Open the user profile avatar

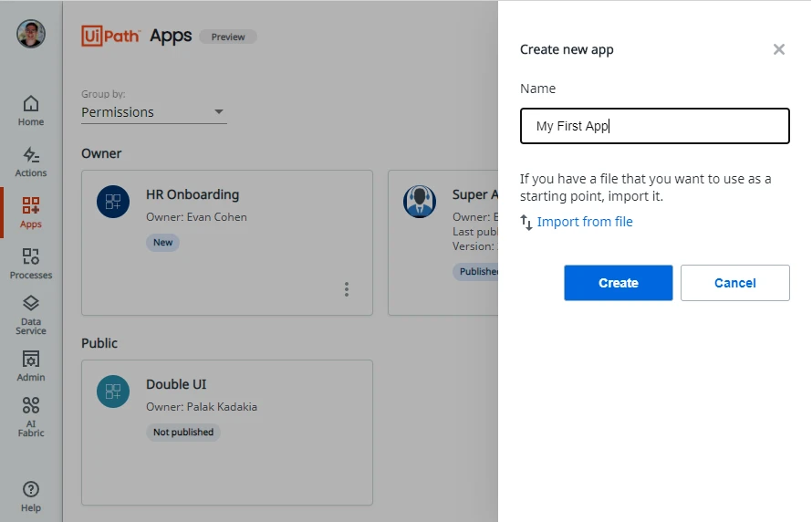click(x=31, y=34)
